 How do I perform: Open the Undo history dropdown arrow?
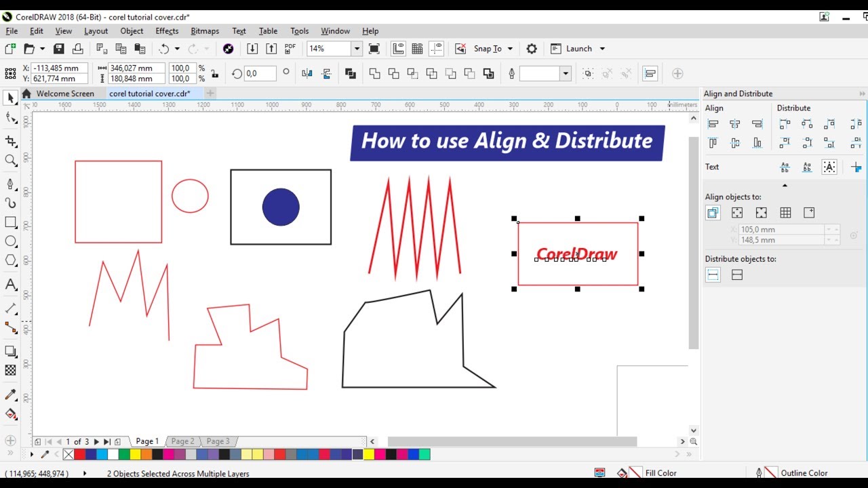click(x=177, y=49)
